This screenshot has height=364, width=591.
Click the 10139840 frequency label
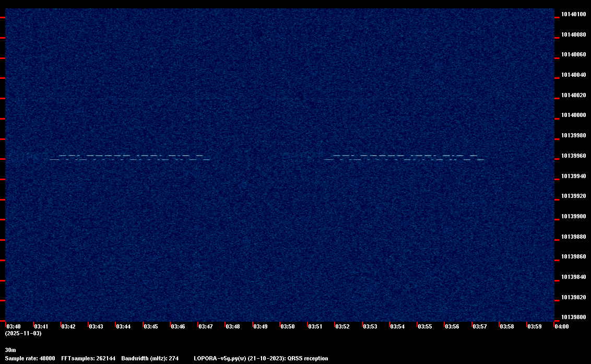click(x=574, y=277)
